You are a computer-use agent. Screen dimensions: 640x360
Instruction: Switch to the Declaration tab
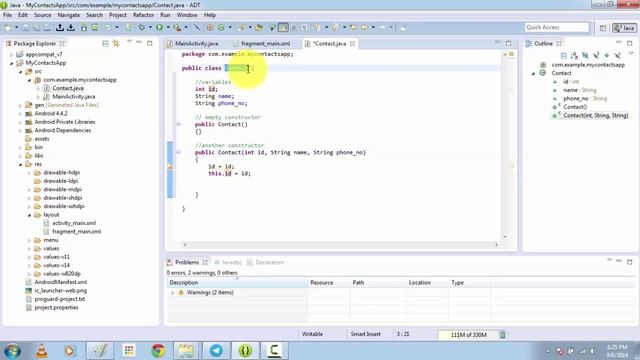[265, 262]
